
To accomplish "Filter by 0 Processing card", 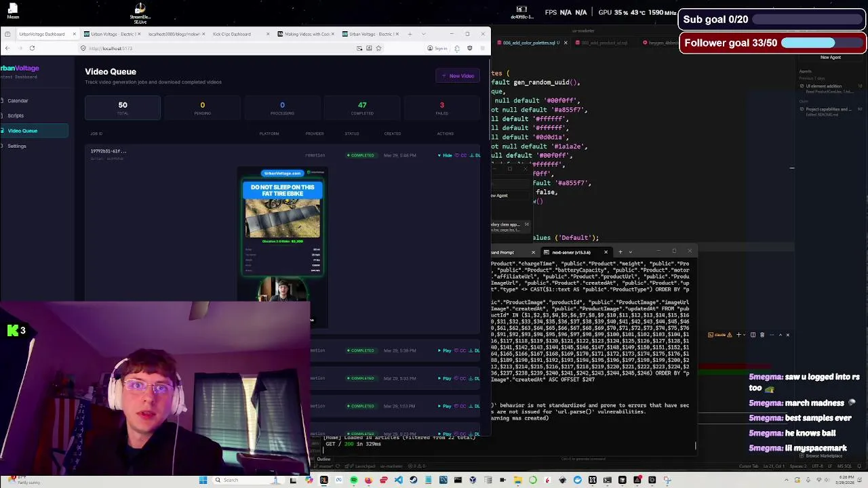I will pos(282,108).
